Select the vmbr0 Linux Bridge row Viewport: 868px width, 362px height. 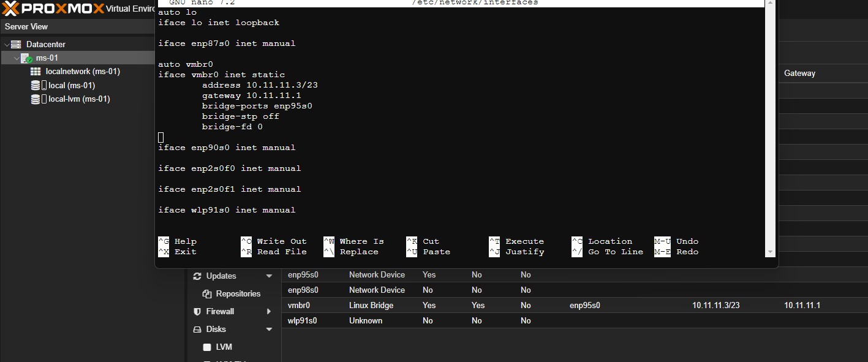pos(575,305)
